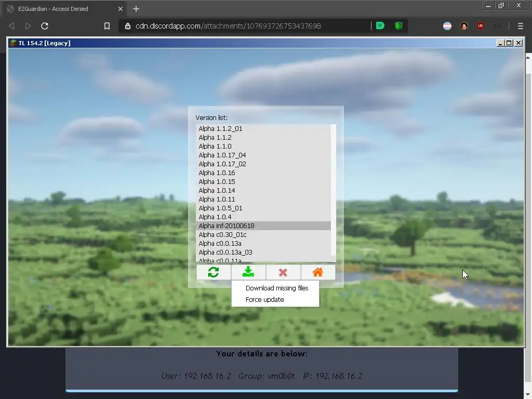Select Alpha 1.0.14 version entry
Screen dimensions: 532x399
263,190
